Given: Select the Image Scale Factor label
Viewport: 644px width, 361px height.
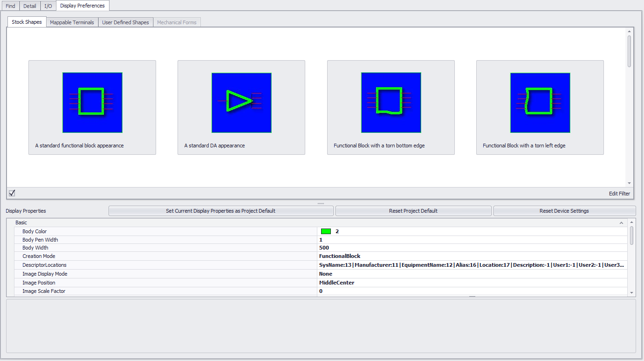Looking at the screenshot, I should 44,291.
